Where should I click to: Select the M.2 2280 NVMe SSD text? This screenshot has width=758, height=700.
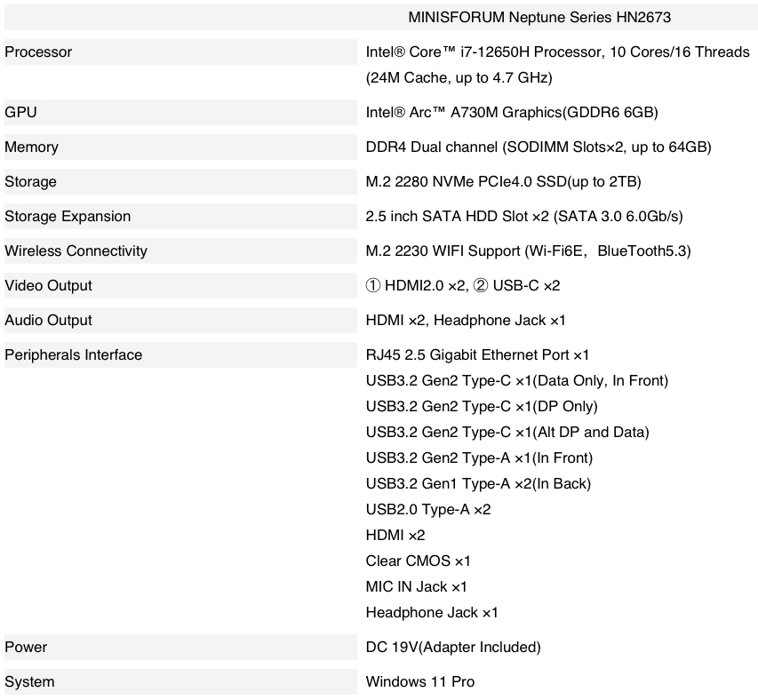[x=503, y=182]
